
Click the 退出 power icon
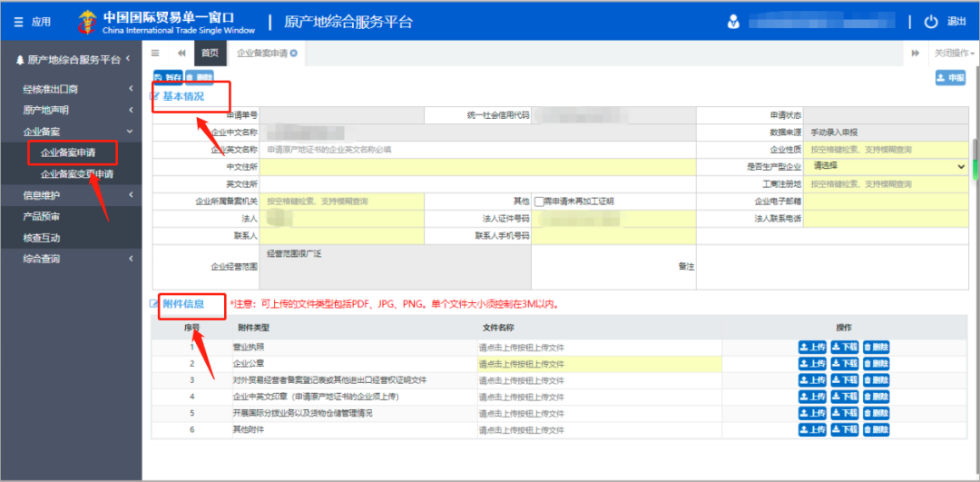pos(931,22)
